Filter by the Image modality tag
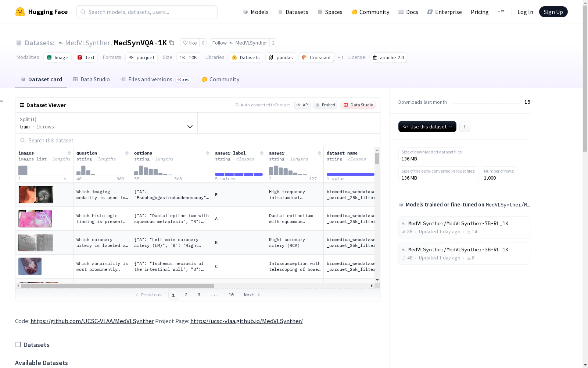The width and height of the screenshot is (588, 368). click(58, 57)
